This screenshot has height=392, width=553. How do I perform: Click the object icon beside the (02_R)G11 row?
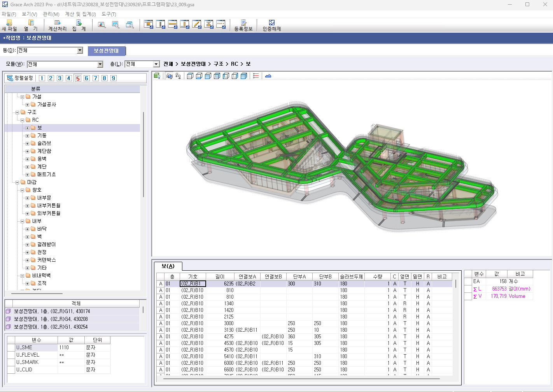coord(8,311)
